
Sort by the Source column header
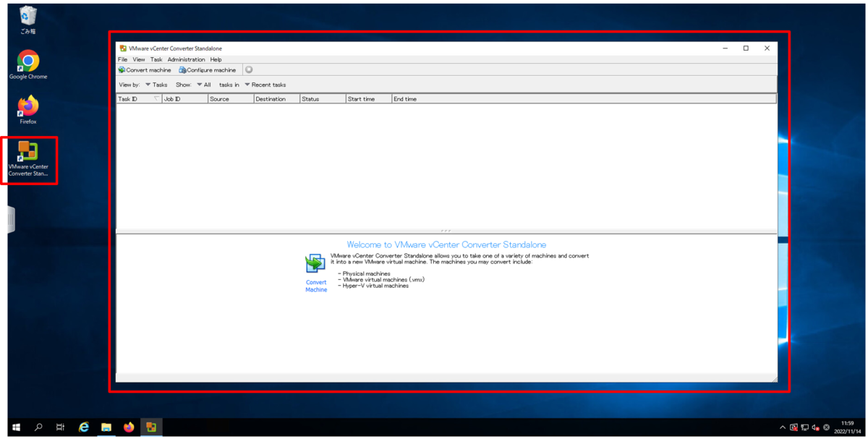pos(231,99)
